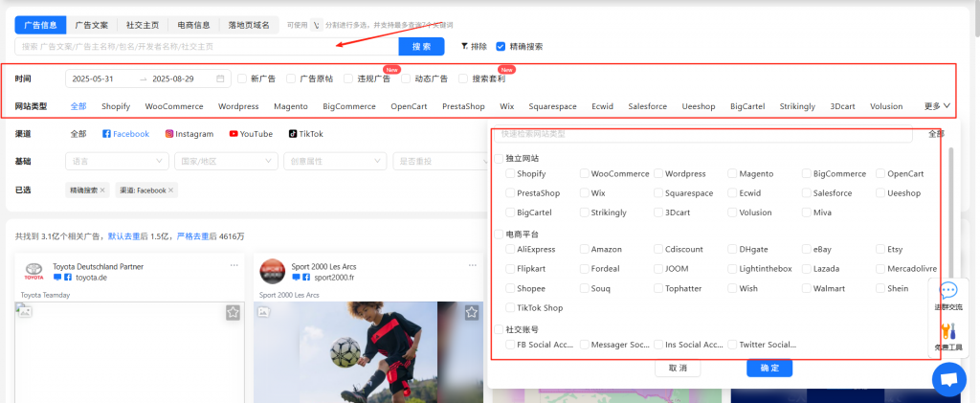The width and height of the screenshot is (980, 403).
Task: Open the 国家/地区 dropdown
Action: tap(226, 162)
